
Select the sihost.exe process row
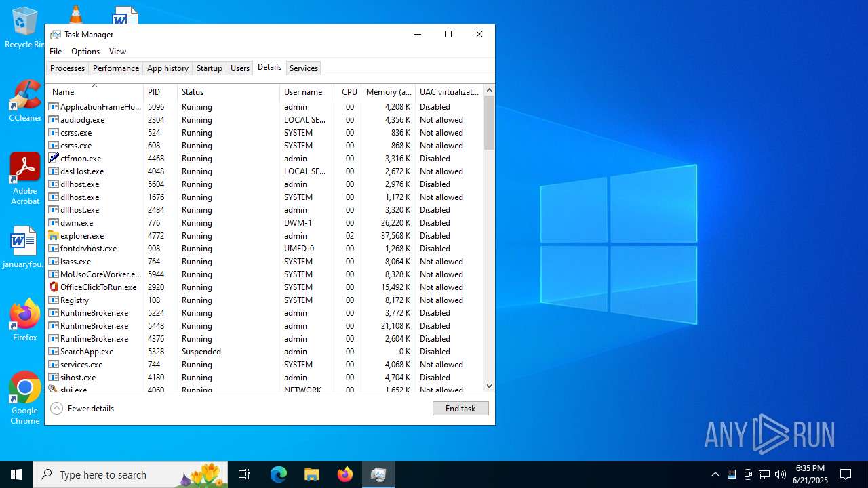(264, 378)
